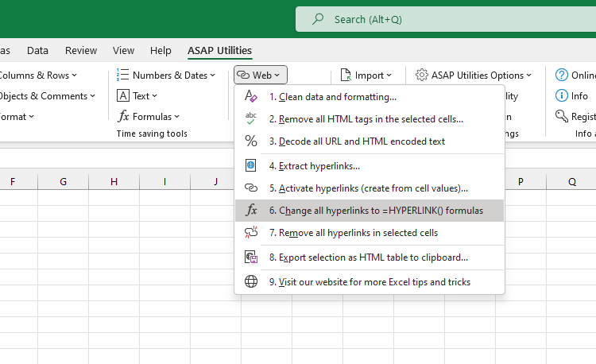Click the globe page icon for Extract hyperlinks
Viewport: 596px width, 364px height.
251,165
